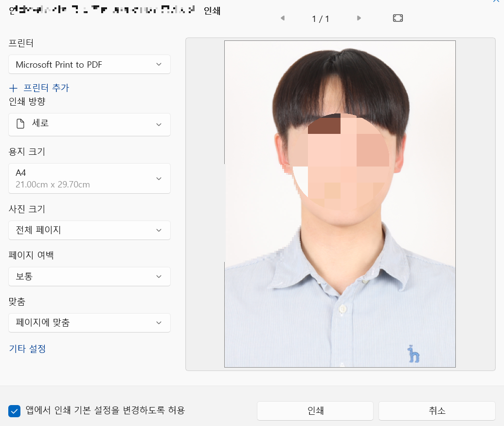Open the 보통 page margins dropdown

(90, 277)
